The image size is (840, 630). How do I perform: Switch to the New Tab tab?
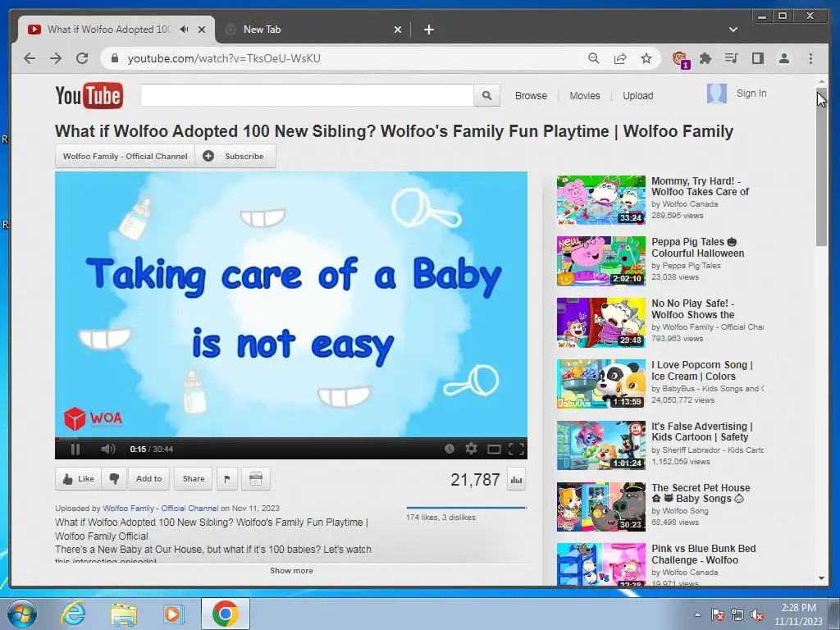313,30
